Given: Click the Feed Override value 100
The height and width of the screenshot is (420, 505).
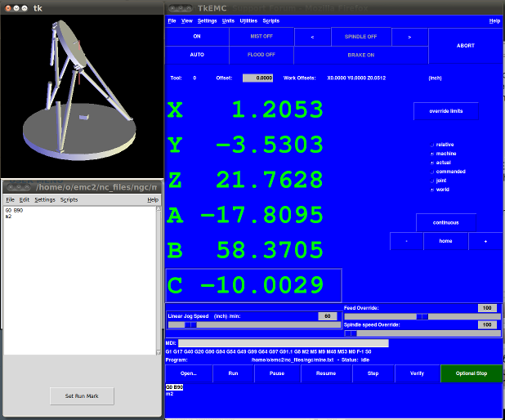Looking at the screenshot, I should pyautogui.click(x=487, y=308).
